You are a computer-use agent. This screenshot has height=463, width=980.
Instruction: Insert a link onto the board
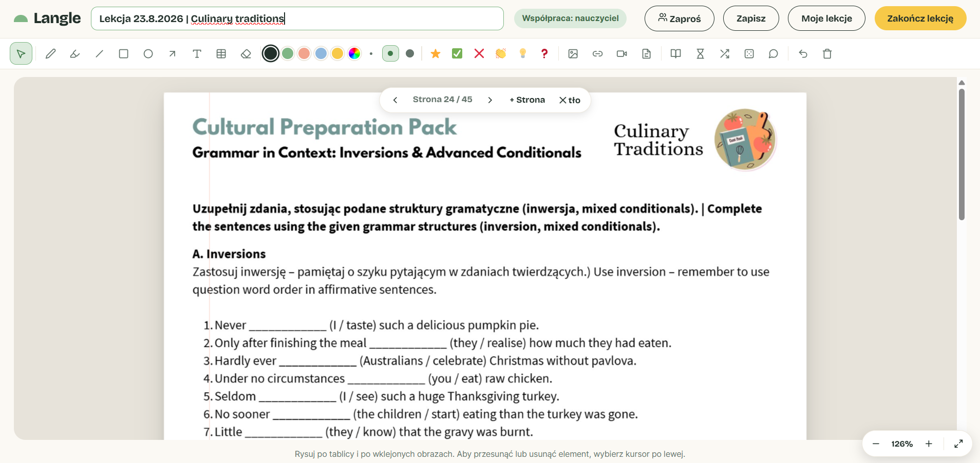tap(597, 53)
